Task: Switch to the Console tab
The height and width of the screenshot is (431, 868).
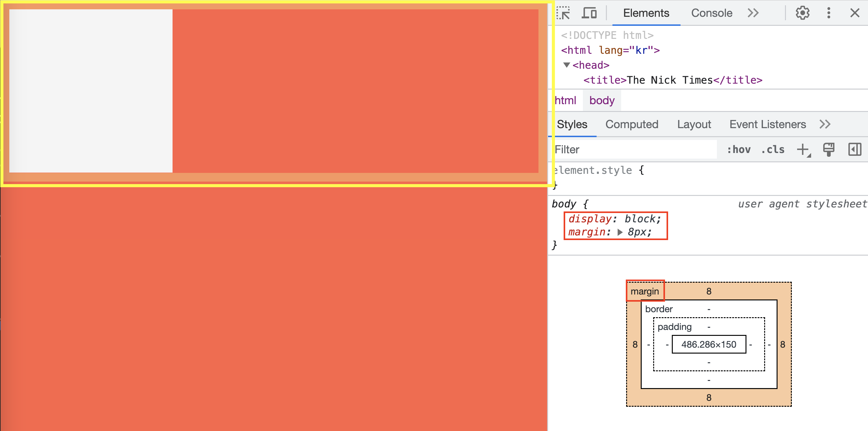Action: [x=712, y=13]
